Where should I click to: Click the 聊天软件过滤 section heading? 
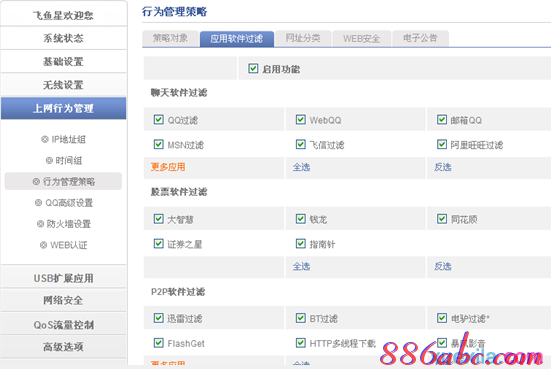[179, 93]
